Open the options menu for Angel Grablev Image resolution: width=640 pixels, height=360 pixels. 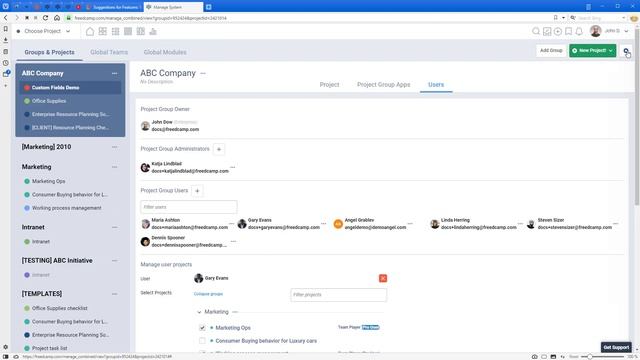[x=410, y=224]
